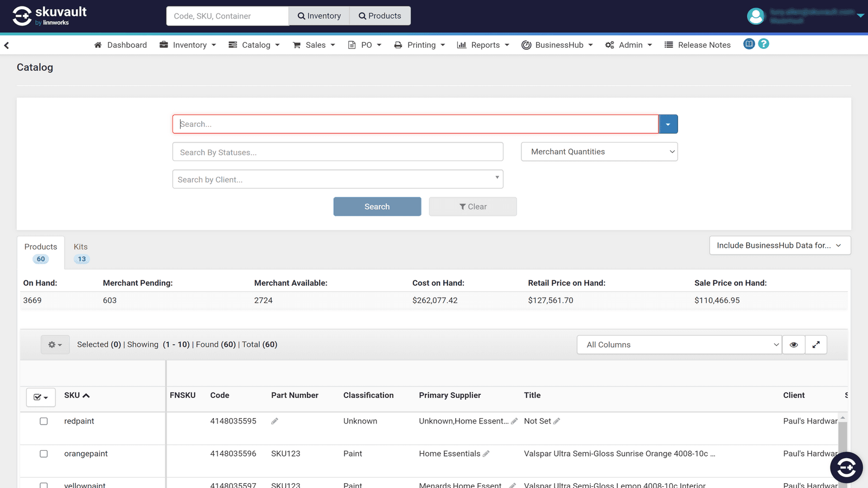Viewport: 868px width, 488px height.
Task: Open the All Columns dropdown
Action: click(x=679, y=344)
